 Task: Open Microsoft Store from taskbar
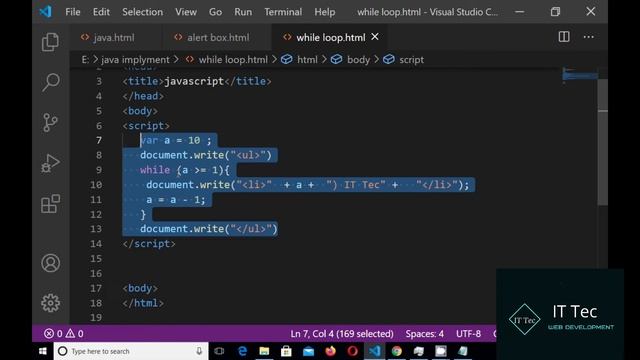coord(286,351)
